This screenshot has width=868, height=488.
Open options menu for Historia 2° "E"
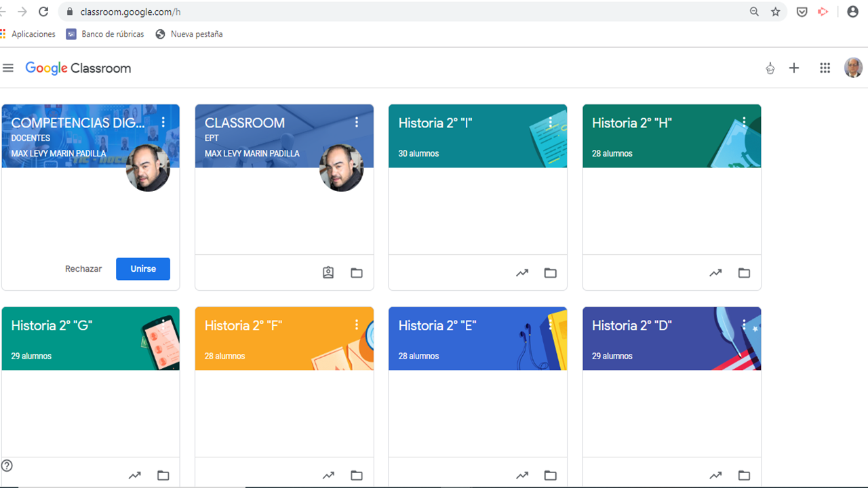(551, 325)
